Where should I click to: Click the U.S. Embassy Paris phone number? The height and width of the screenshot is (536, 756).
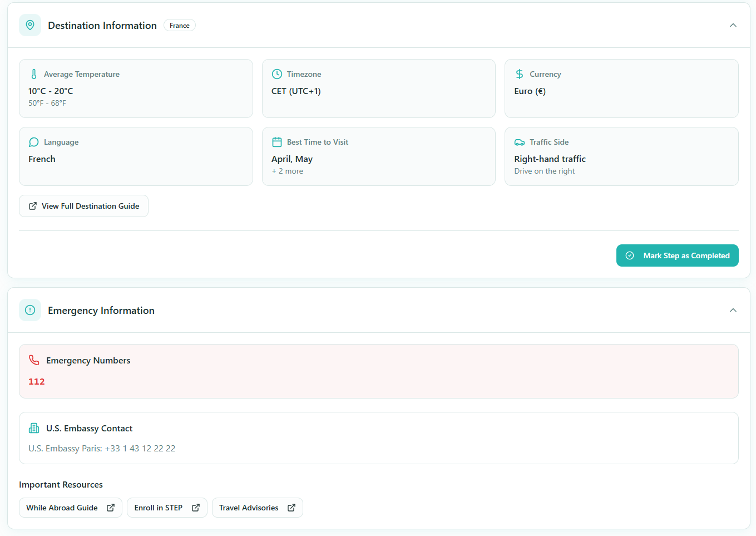pos(140,448)
